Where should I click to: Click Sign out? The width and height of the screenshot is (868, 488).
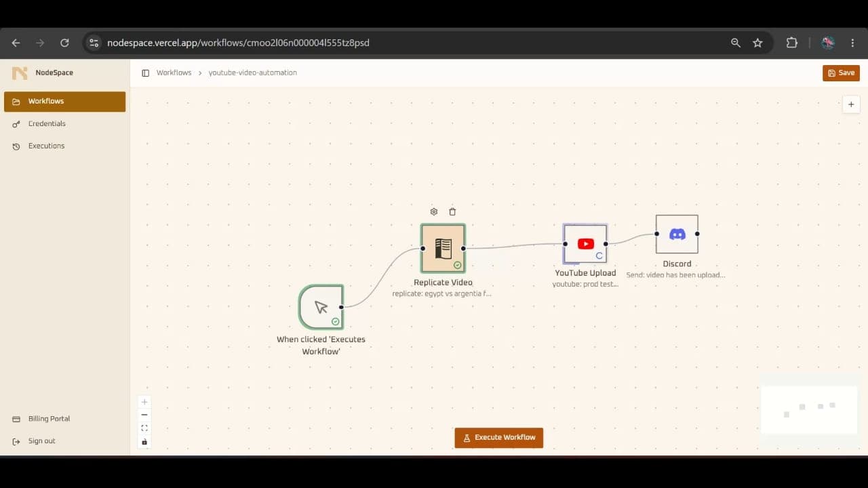64,441
